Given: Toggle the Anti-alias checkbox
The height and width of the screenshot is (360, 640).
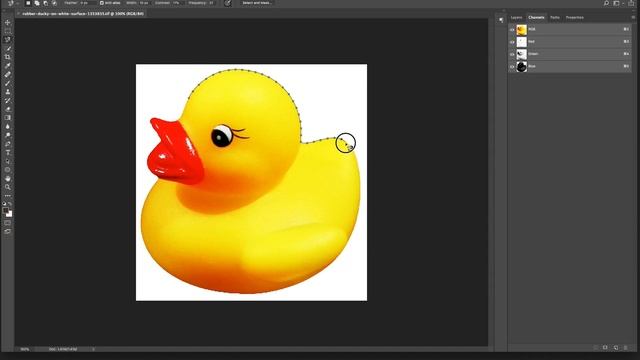Looking at the screenshot, I should 102,3.
